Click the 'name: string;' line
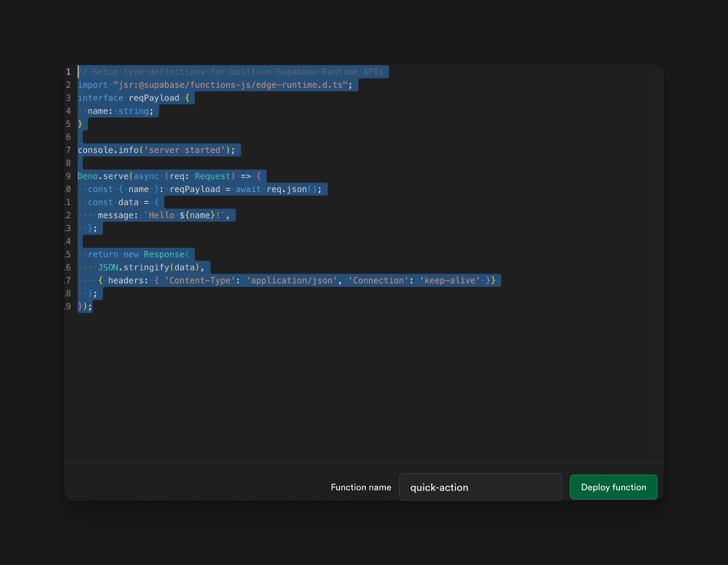This screenshot has height=565, width=728. click(x=120, y=111)
